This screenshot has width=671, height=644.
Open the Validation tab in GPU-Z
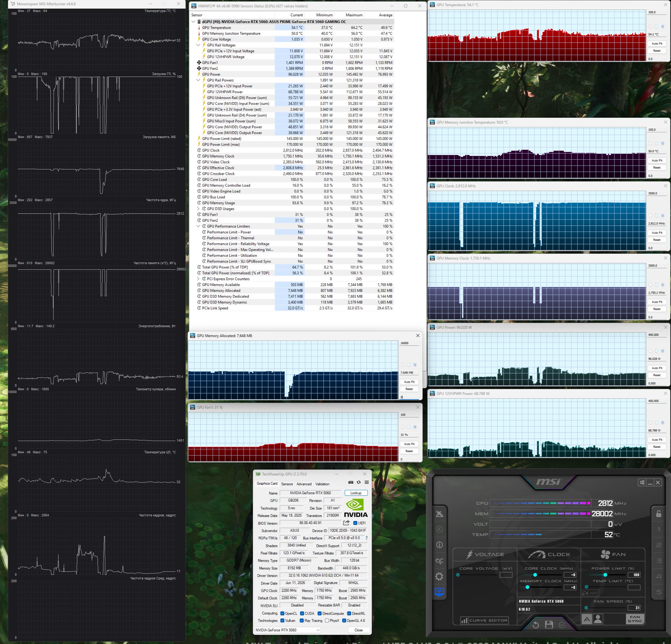click(x=322, y=484)
